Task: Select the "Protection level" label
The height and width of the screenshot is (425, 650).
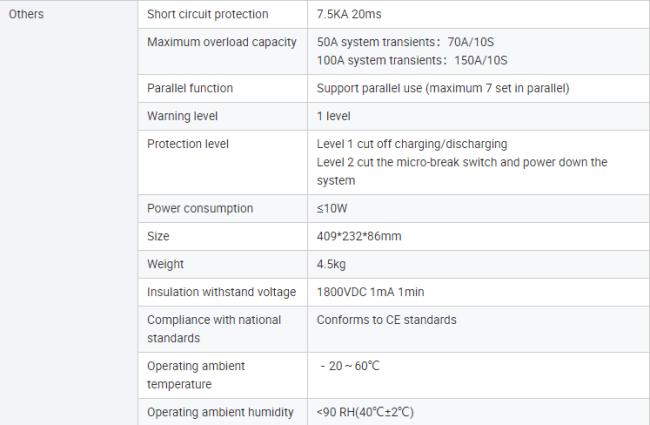Action: (x=188, y=144)
